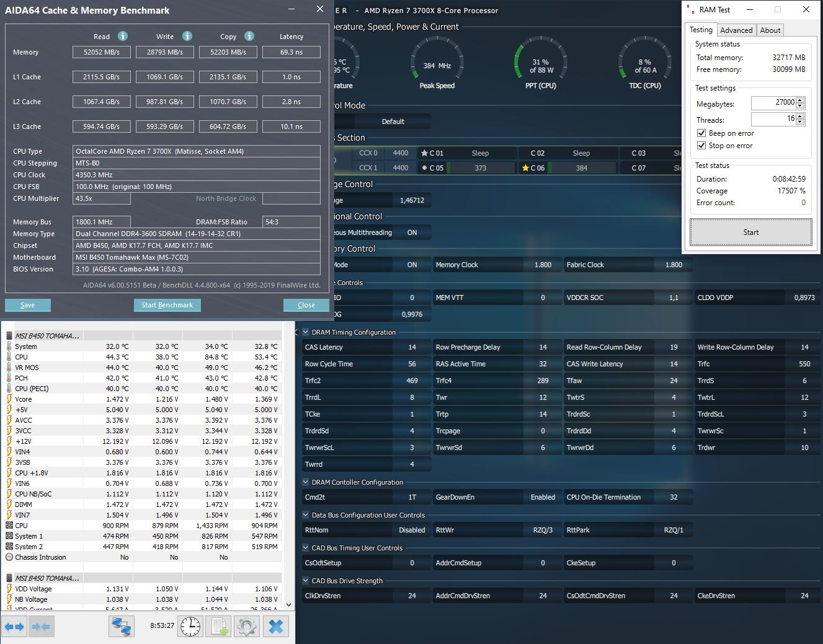823x644 pixels.
Task: Open the network computers remote icon in HWiNFO
Action: [122, 627]
